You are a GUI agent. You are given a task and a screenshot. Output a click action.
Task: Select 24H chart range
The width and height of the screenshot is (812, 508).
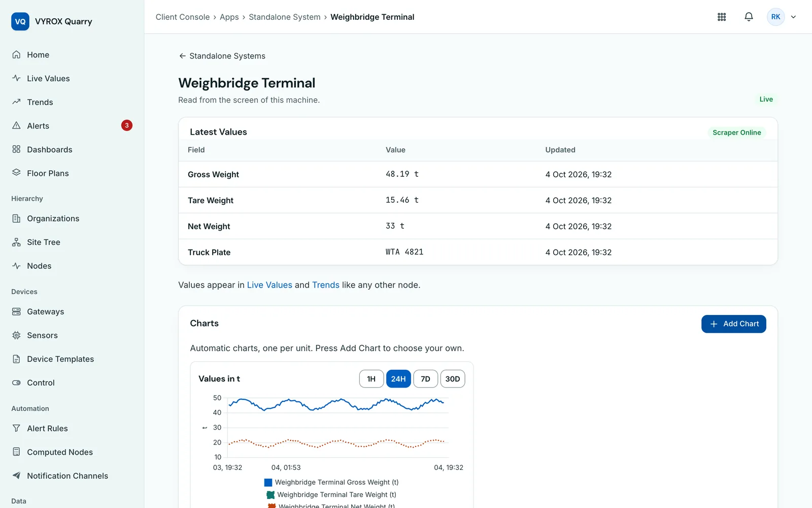(398, 379)
